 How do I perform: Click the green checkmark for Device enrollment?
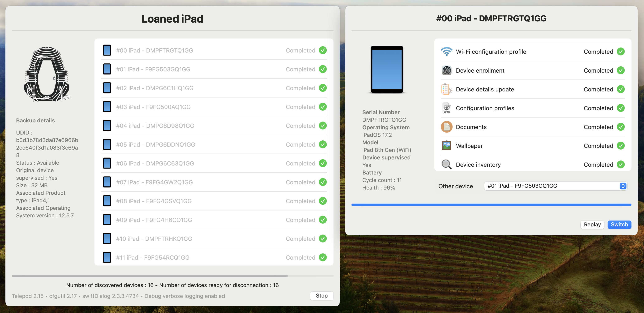click(621, 70)
